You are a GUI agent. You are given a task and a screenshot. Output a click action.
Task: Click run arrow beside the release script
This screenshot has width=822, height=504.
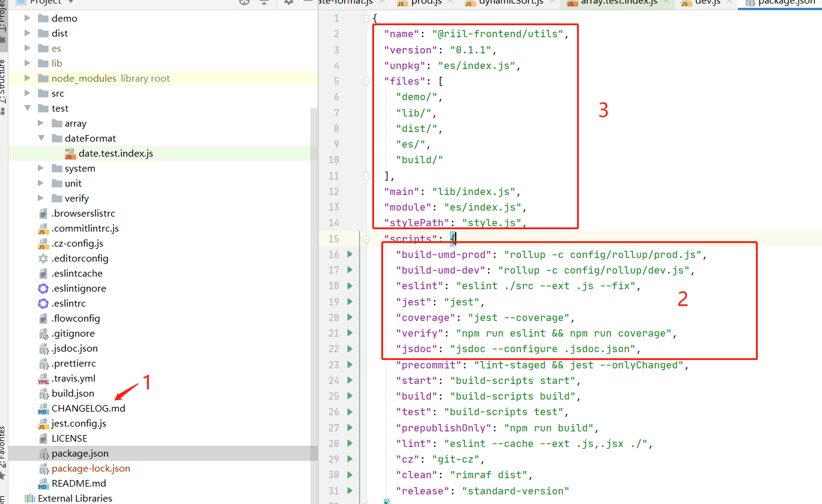[351, 491]
